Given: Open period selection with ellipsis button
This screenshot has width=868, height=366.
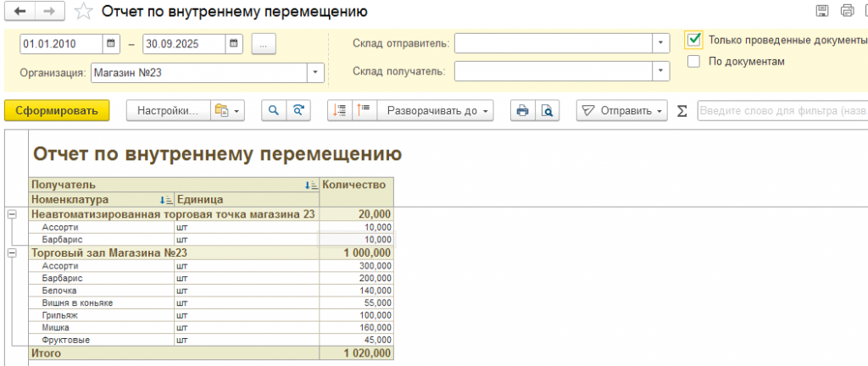Looking at the screenshot, I should (x=264, y=44).
